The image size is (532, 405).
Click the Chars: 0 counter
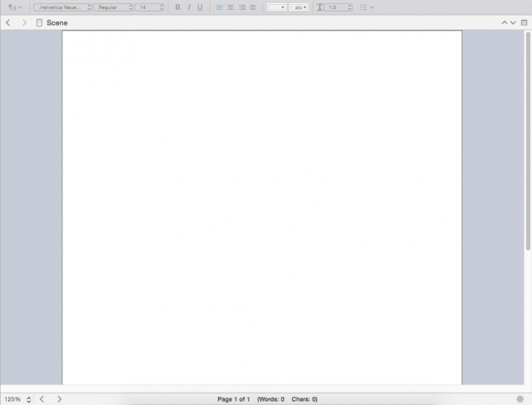tap(304, 399)
